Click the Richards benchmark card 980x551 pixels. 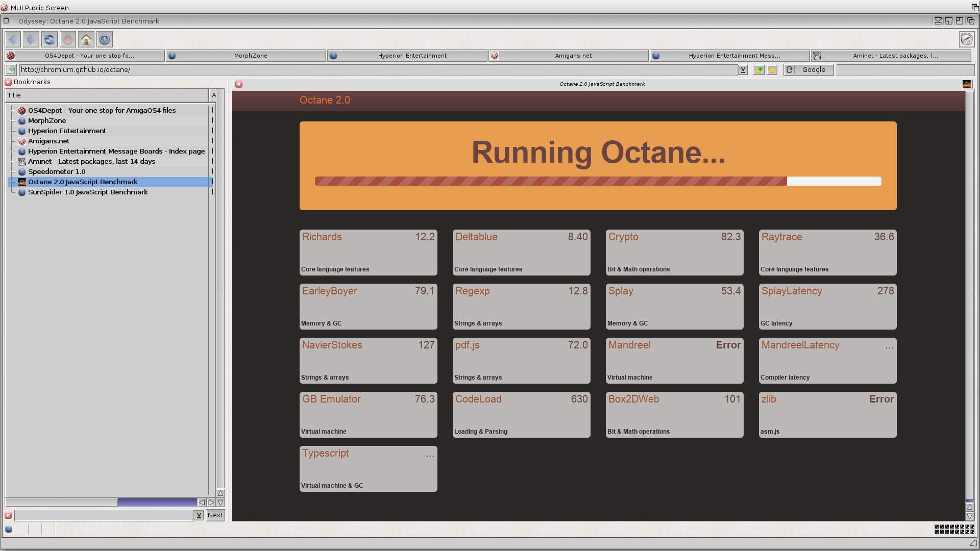tap(368, 252)
